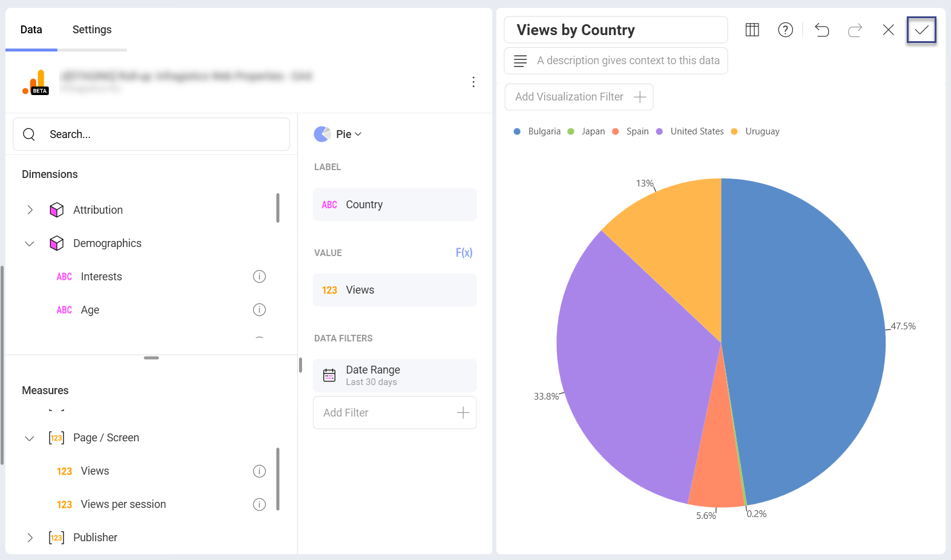
Task: Click Add Visualization Filter button
Action: click(x=579, y=97)
